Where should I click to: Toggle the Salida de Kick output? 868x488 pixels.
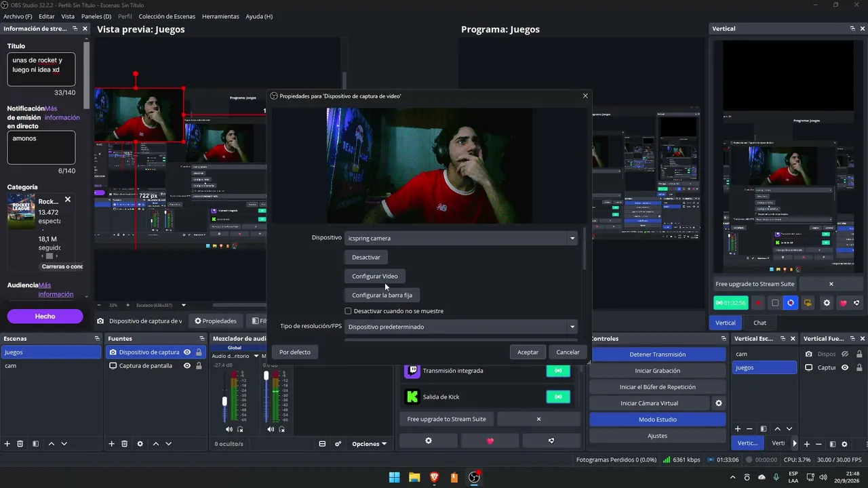[x=558, y=396]
